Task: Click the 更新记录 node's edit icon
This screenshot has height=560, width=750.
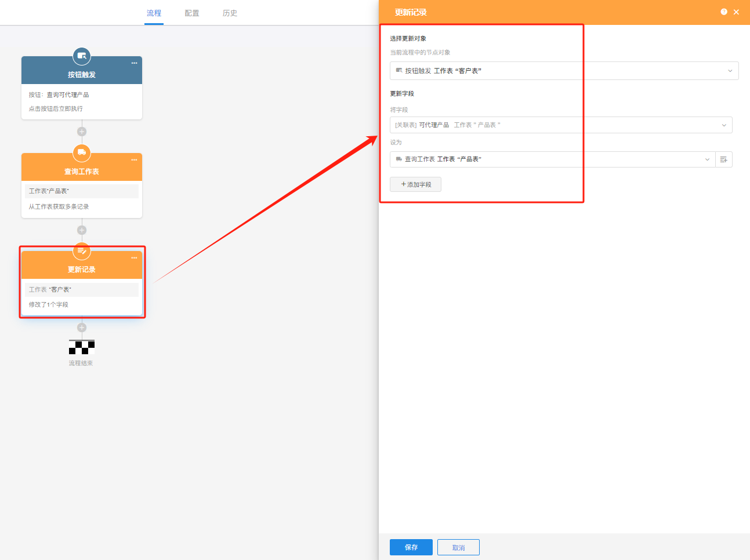Action: point(82,250)
